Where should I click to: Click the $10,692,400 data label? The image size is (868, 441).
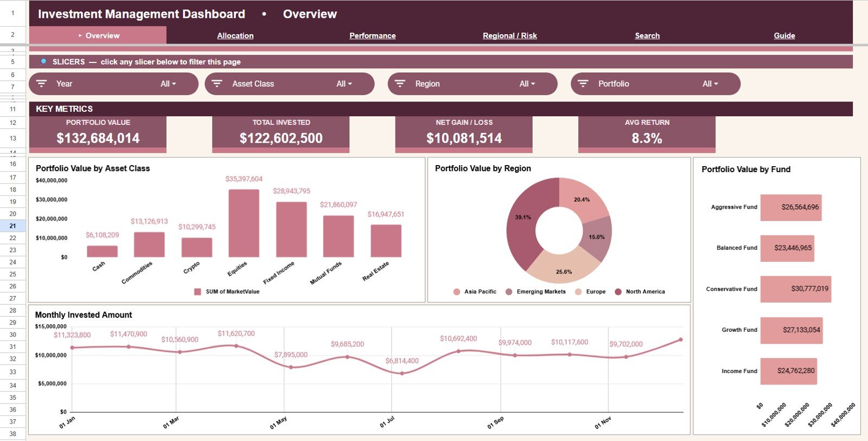[x=458, y=338]
